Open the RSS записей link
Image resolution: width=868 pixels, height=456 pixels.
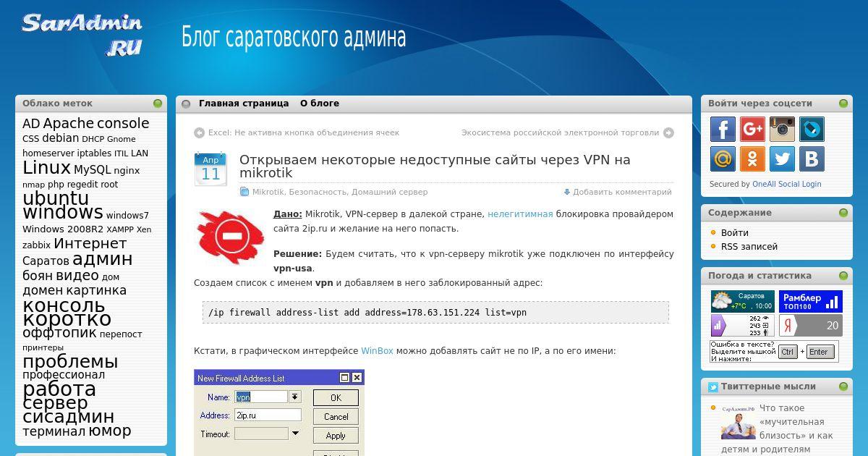pyautogui.click(x=749, y=246)
